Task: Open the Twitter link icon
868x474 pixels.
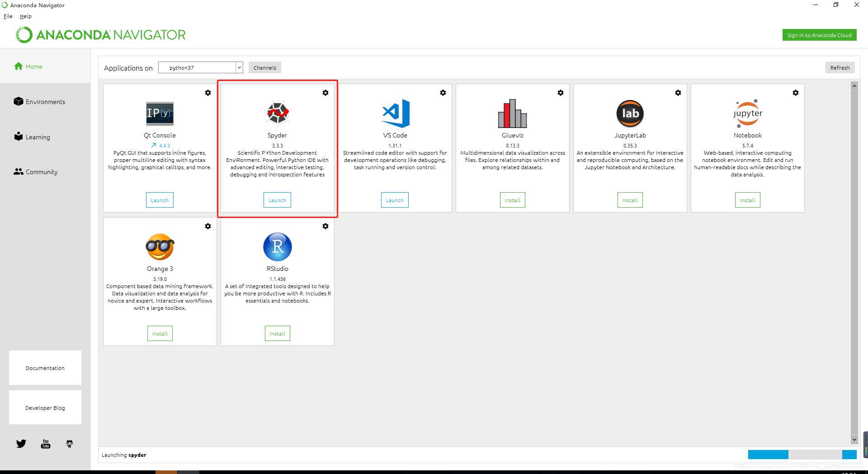Action: (x=21, y=444)
